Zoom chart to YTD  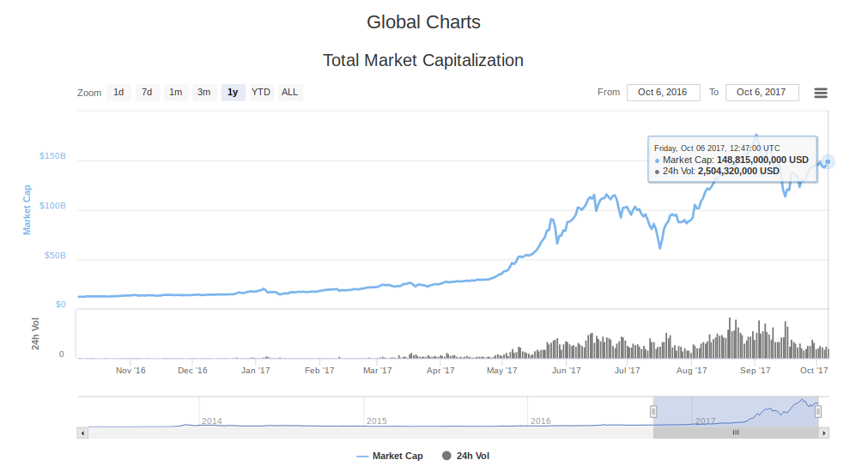pyautogui.click(x=261, y=93)
